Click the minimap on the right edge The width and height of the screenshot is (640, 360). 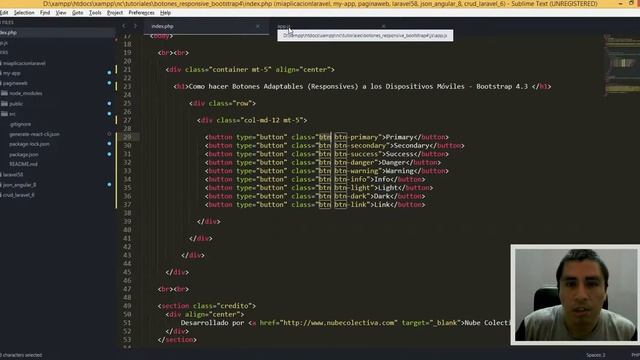coord(622,65)
